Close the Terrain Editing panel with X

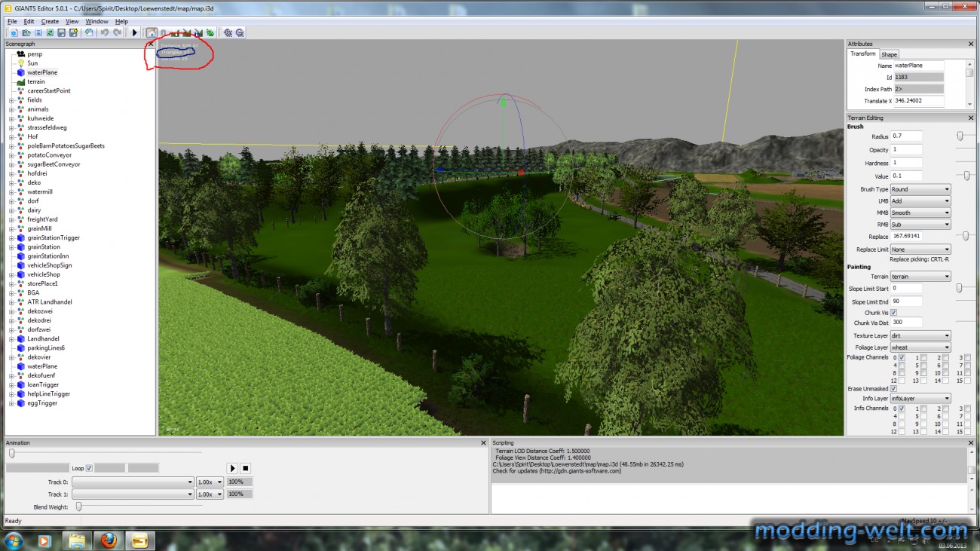coord(971,118)
